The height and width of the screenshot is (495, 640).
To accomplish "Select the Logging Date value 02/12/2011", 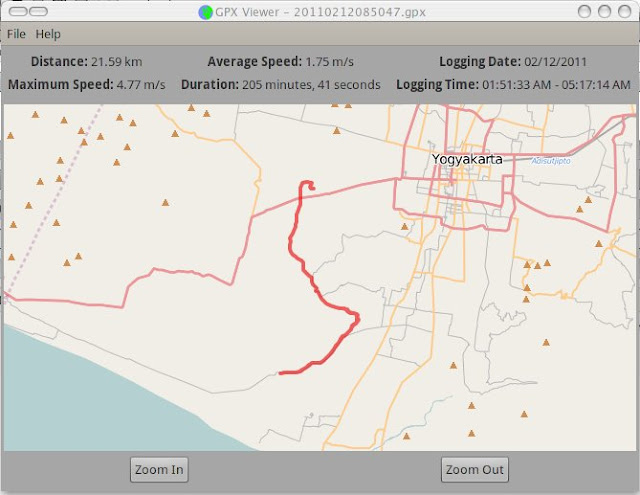I will pyautogui.click(x=556, y=62).
